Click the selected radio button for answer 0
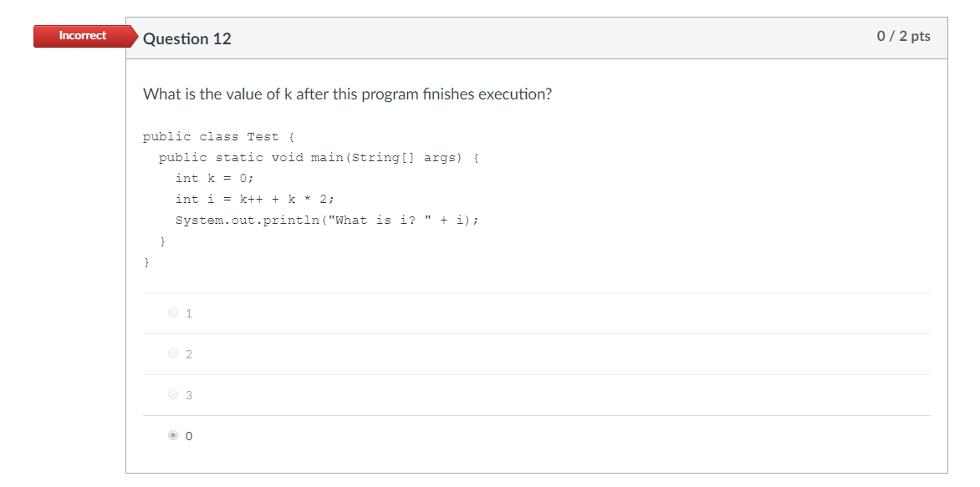Image resolution: width=980 pixels, height=487 pixels. pyautogui.click(x=173, y=436)
